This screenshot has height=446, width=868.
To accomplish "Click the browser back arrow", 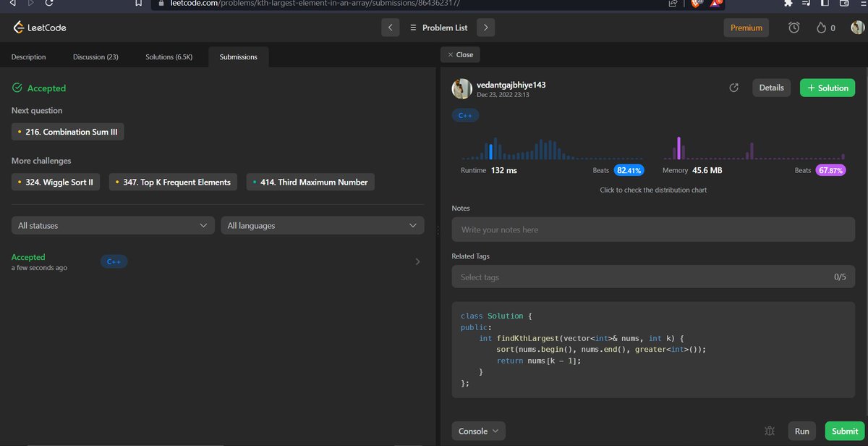I will (x=12, y=4).
